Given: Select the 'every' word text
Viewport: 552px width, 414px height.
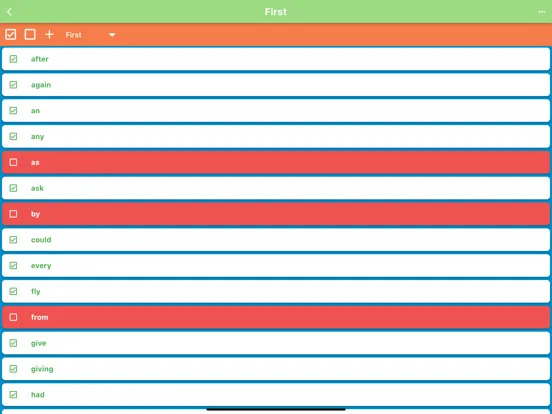Looking at the screenshot, I should point(41,266).
